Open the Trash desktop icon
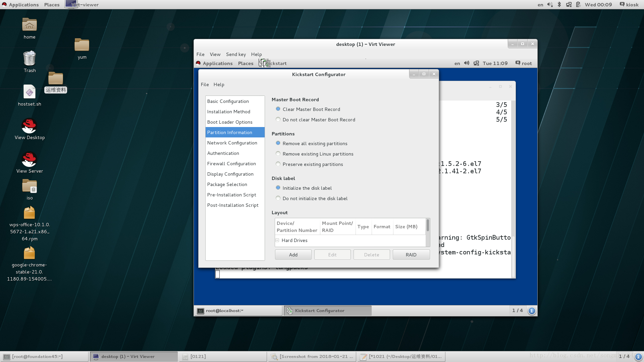Image resolution: width=644 pixels, height=362 pixels. pos(30,58)
